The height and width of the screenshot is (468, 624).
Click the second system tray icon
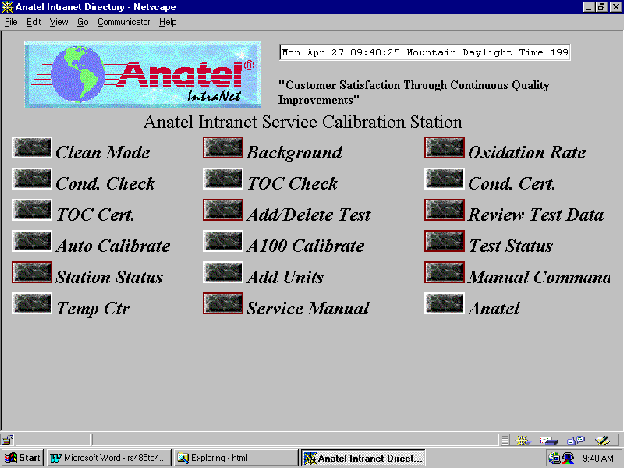[568, 458]
